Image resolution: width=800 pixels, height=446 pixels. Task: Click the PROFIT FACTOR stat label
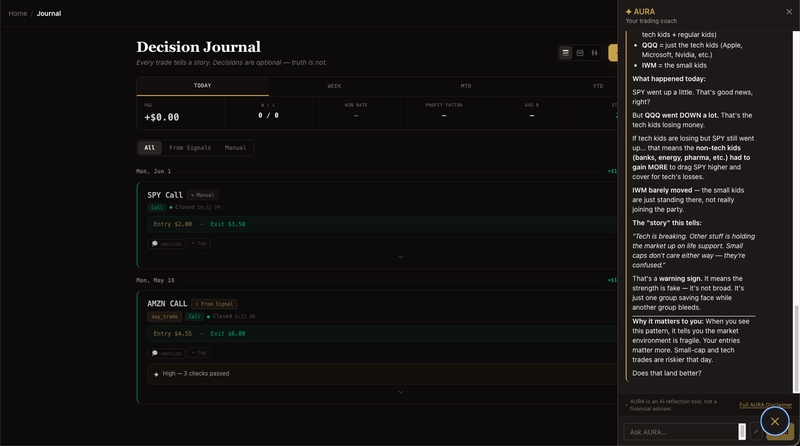pos(443,105)
